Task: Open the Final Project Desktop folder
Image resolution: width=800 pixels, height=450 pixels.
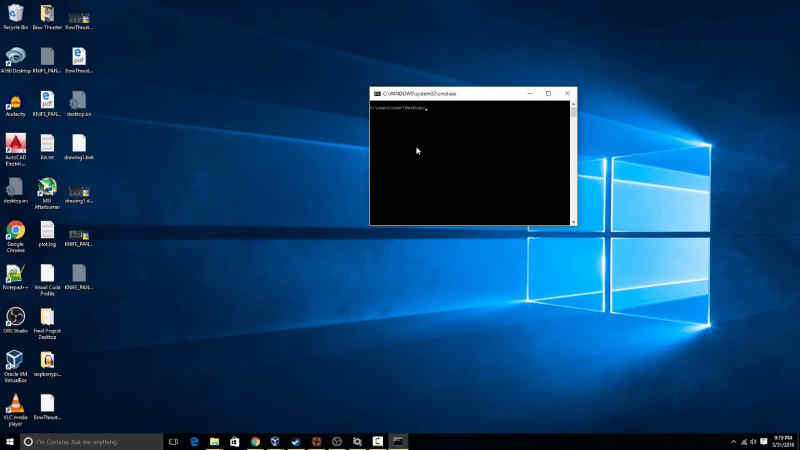Action: (x=47, y=323)
